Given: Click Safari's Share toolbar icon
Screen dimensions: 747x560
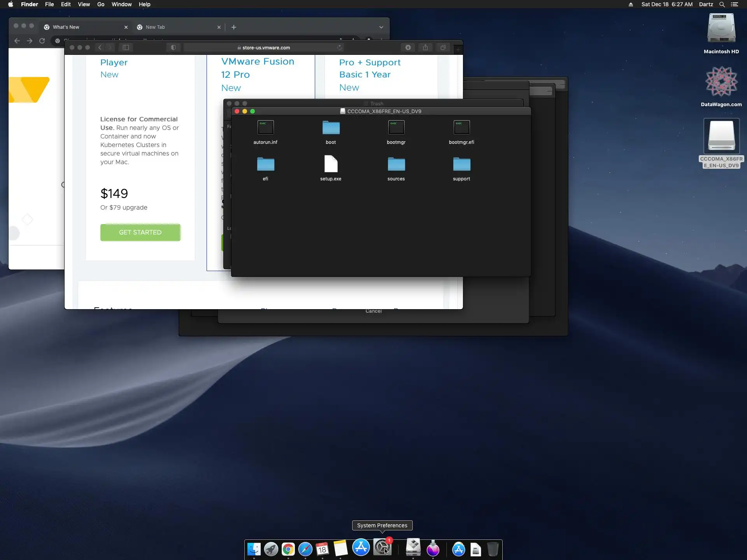Looking at the screenshot, I should pyautogui.click(x=425, y=47).
